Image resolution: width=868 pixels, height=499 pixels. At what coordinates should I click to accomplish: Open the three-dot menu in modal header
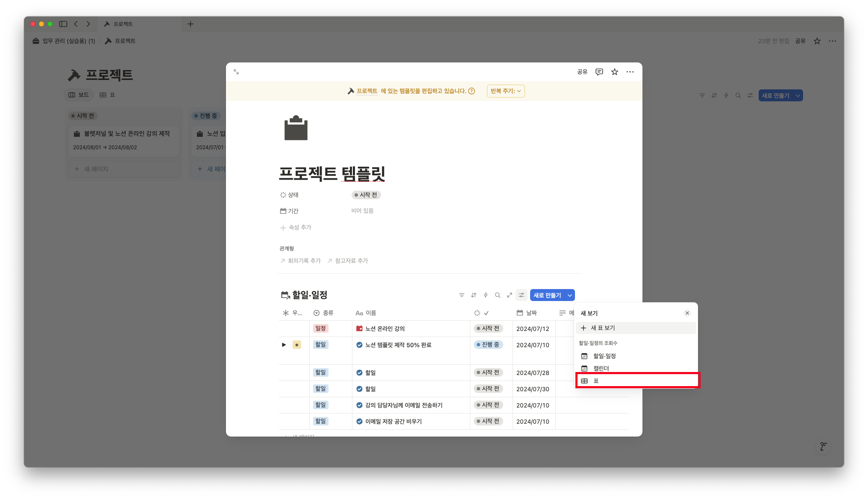[630, 72]
